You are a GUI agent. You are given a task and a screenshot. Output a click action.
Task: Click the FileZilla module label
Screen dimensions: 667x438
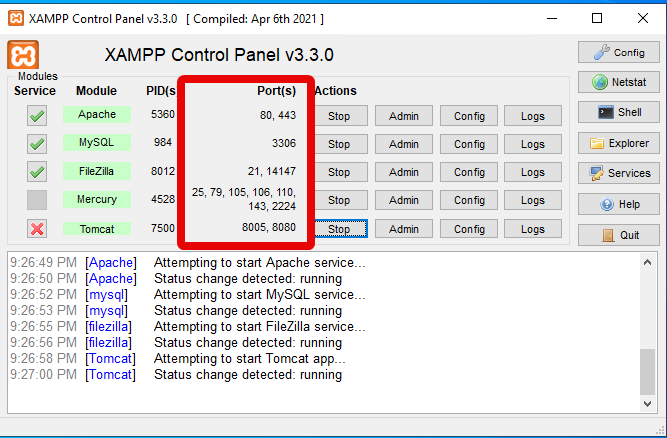point(97,171)
